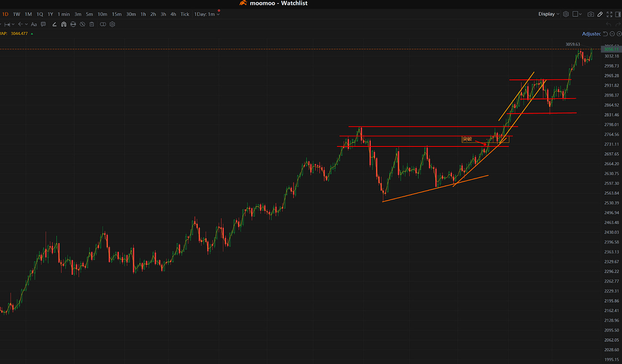Switch to the 2h interval
The width and height of the screenshot is (622, 364).
point(153,14)
